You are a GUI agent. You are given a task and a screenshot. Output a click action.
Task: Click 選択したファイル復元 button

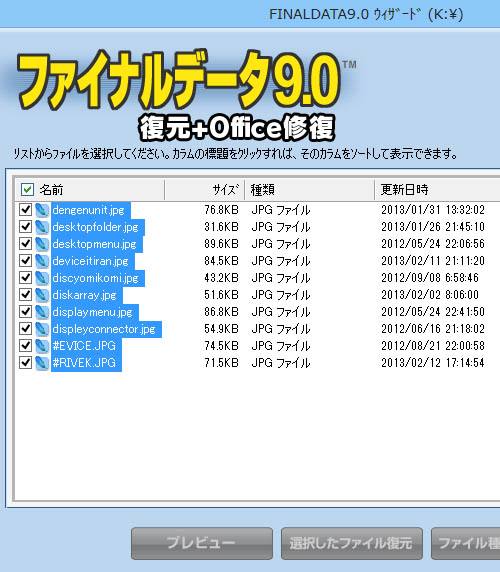tap(352, 543)
